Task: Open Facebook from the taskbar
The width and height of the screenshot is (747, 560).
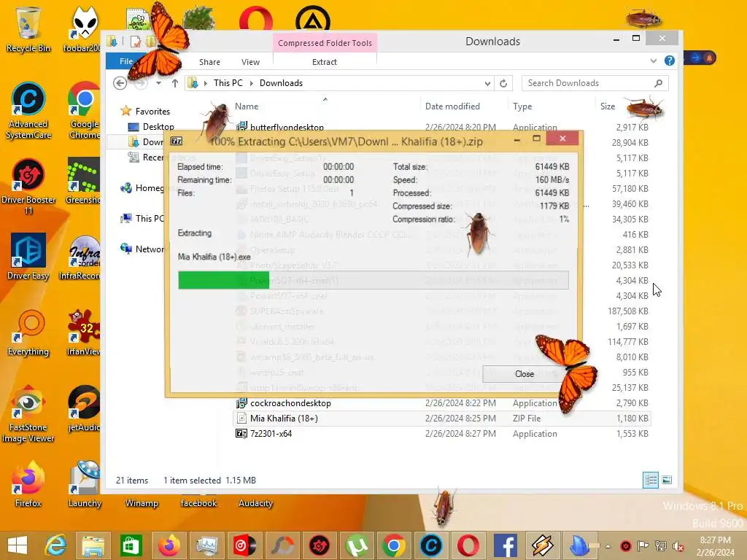Action: [506, 545]
